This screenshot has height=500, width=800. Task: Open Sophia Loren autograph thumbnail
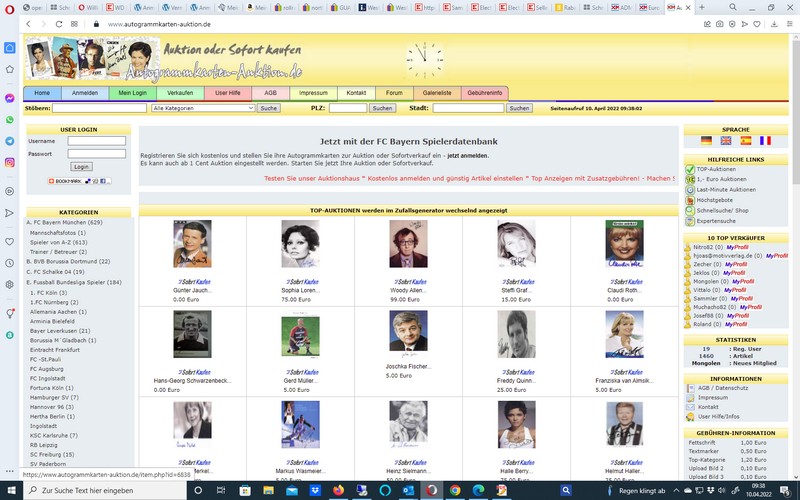pos(300,244)
